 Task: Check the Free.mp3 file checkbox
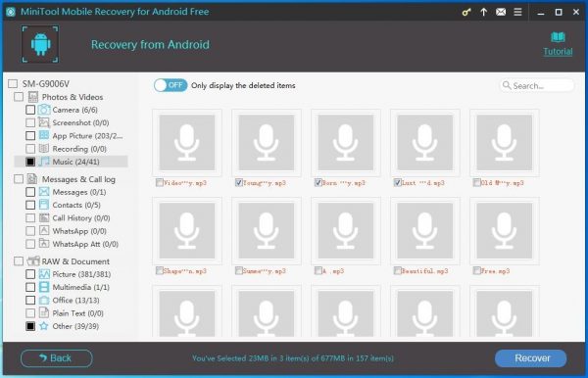coord(476,270)
